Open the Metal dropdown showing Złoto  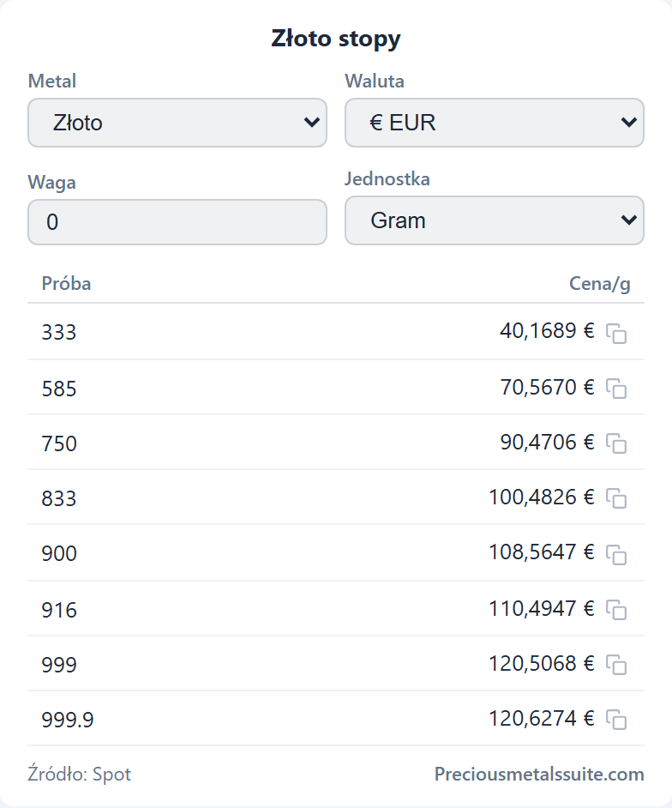pyautogui.click(x=177, y=123)
